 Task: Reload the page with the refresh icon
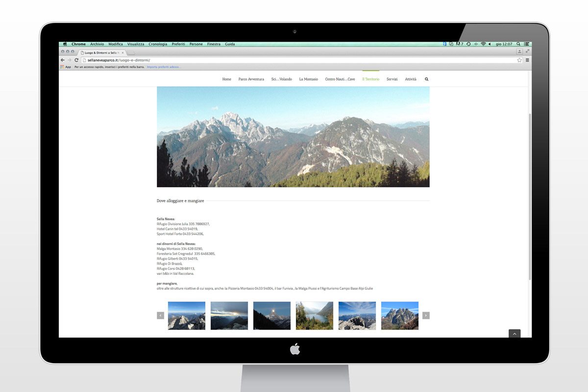[x=76, y=60]
